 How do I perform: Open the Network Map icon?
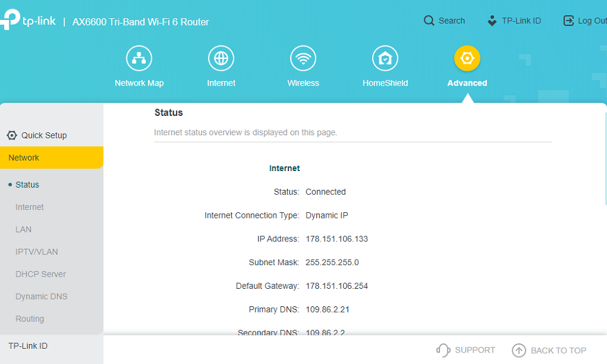(139, 58)
